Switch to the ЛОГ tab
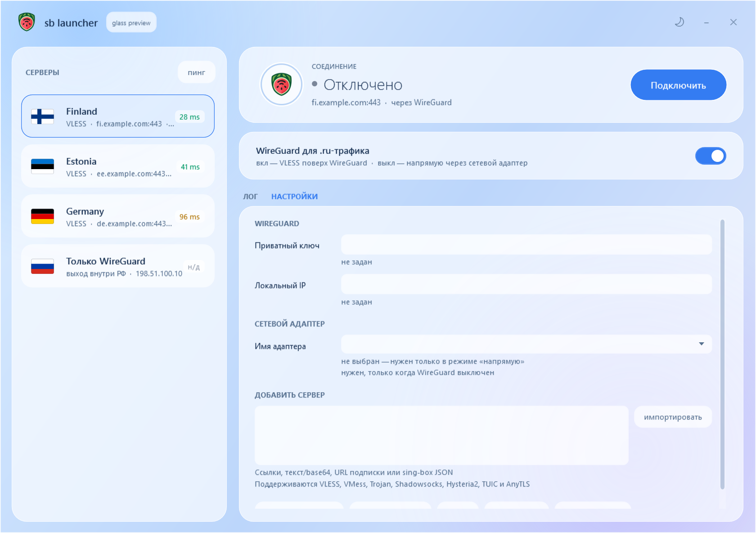Screen dimensions: 756x533 coord(250,197)
